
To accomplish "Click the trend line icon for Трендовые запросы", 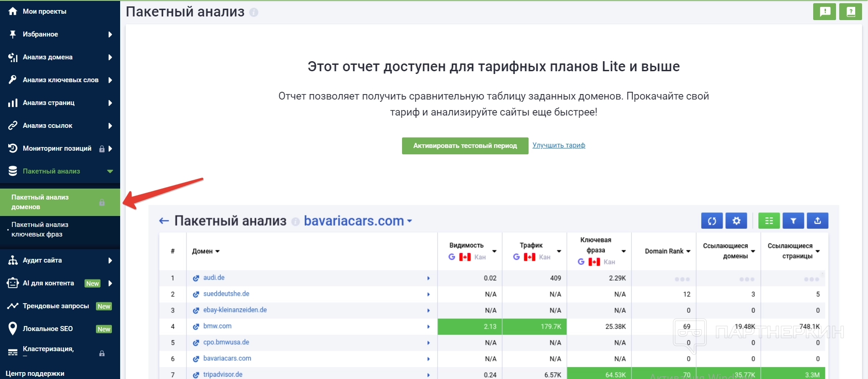I will point(13,306).
